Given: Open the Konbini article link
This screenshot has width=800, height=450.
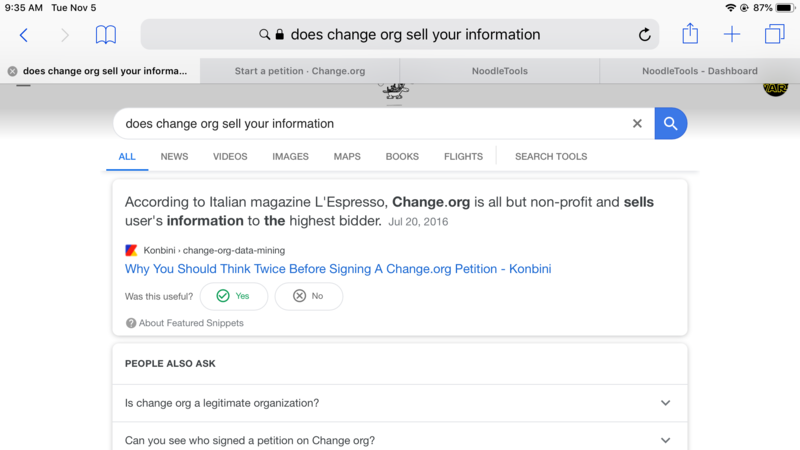Looking at the screenshot, I should tap(338, 269).
